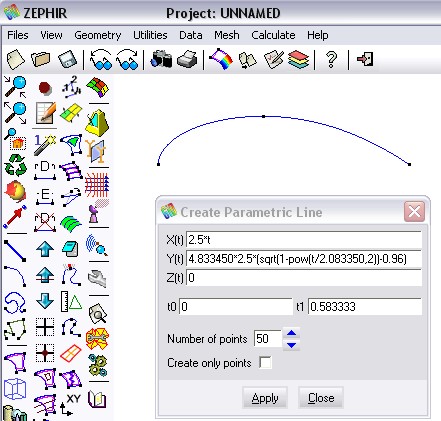Image resolution: width=441 pixels, height=421 pixels.
Task: Take a snapshot with the camera icon
Action: click(x=161, y=60)
